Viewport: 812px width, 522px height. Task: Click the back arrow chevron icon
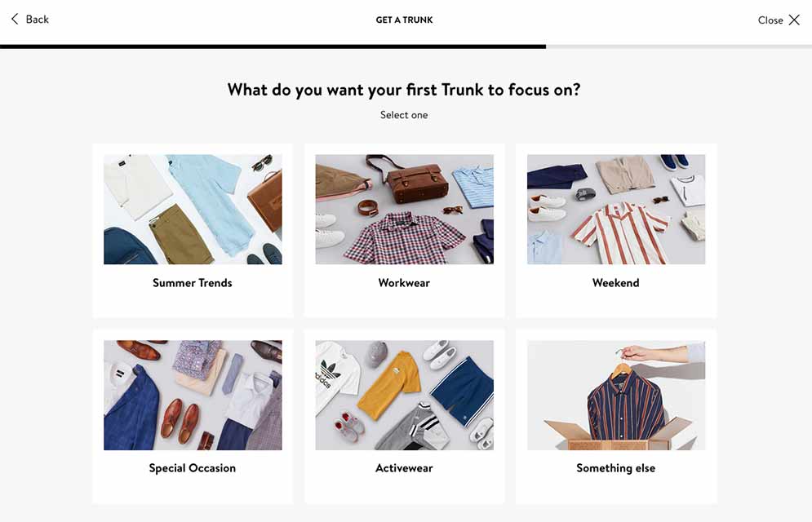pyautogui.click(x=15, y=19)
